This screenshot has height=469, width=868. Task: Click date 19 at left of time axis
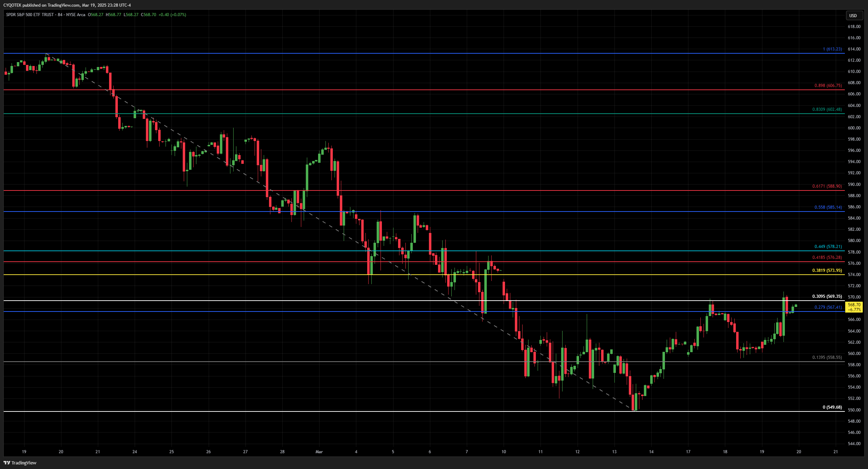pyautogui.click(x=24, y=452)
